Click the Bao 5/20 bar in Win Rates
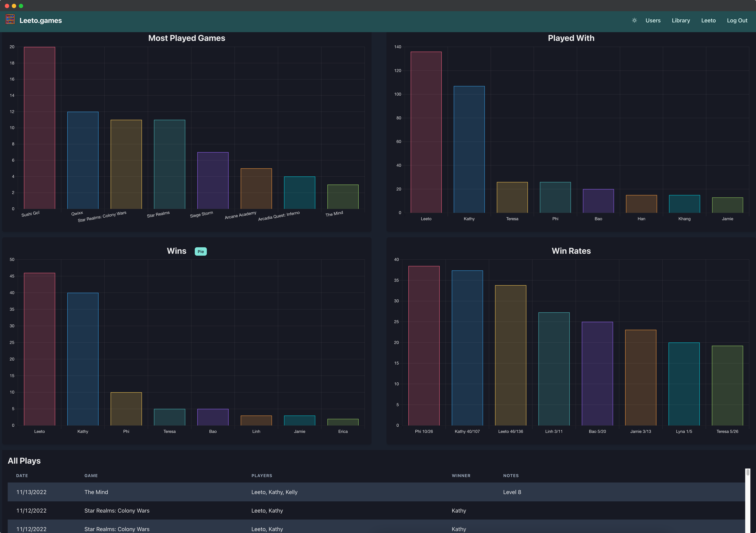Viewport: 756px width, 533px height. [x=597, y=374]
